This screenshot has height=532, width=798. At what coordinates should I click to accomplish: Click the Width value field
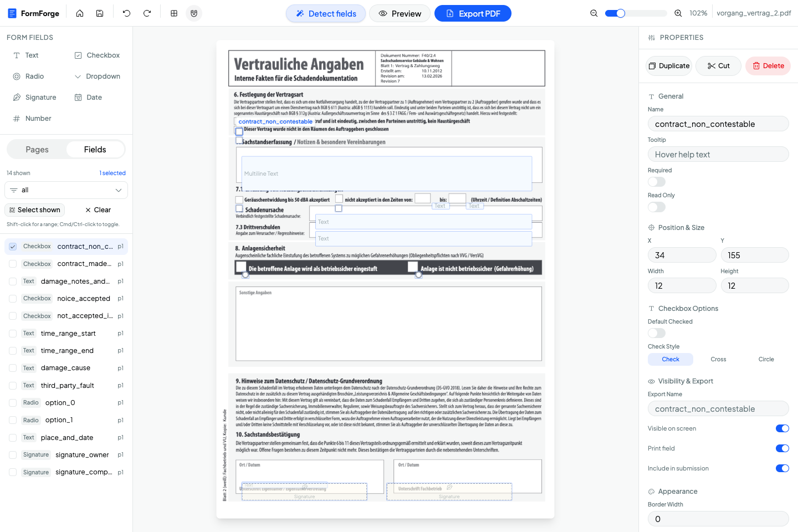click(682, 286)
